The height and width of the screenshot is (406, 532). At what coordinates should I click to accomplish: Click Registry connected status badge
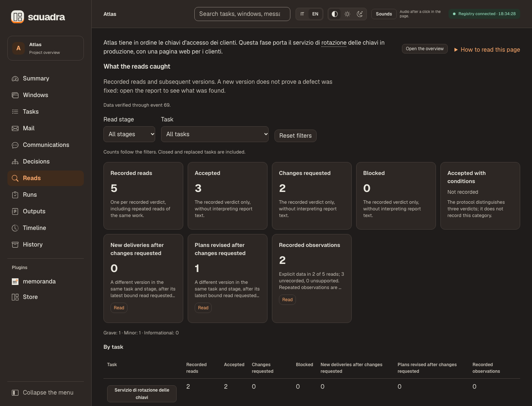(x=484, y=14)
